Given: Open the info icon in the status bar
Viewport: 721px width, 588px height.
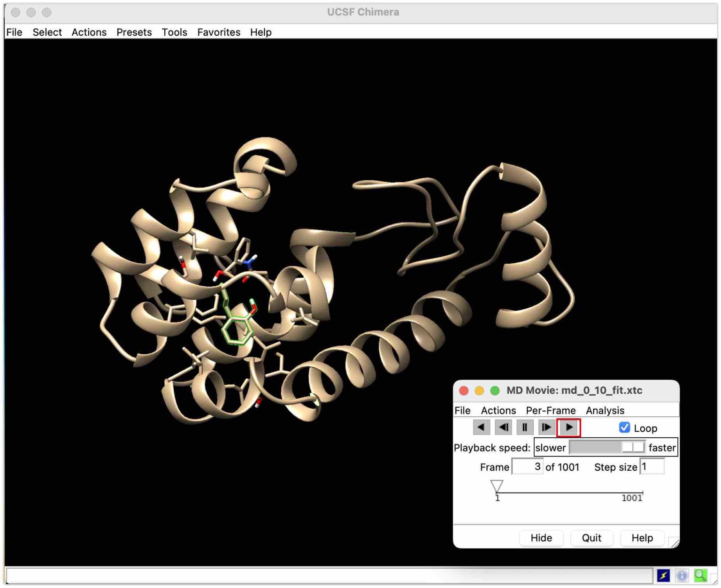Looking at the screenshot, I should [x=682, y=574].
